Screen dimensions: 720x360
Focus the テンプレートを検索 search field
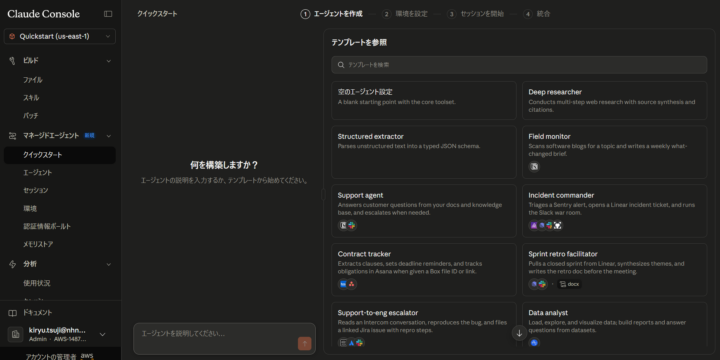pyautogui.click(x=519, y=65)
